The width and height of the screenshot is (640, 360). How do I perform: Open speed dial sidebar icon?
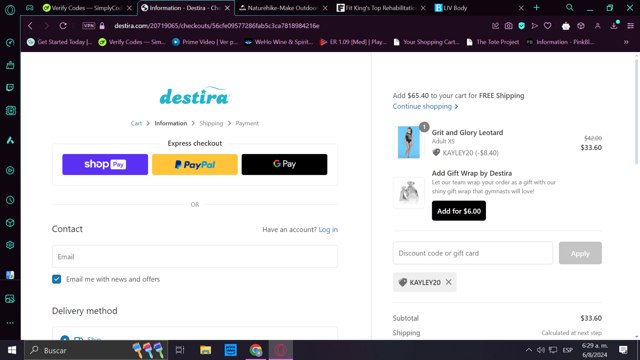click(x=10, y=42)
